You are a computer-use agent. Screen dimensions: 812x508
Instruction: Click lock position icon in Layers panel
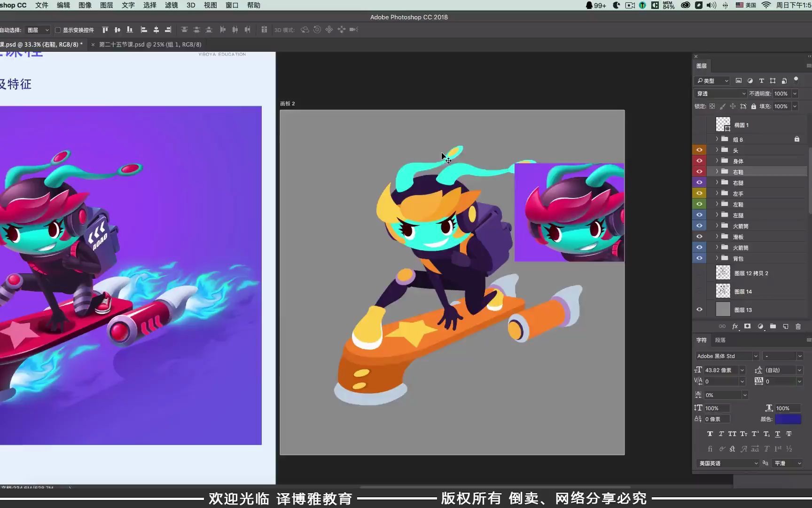tap(733, 106)
